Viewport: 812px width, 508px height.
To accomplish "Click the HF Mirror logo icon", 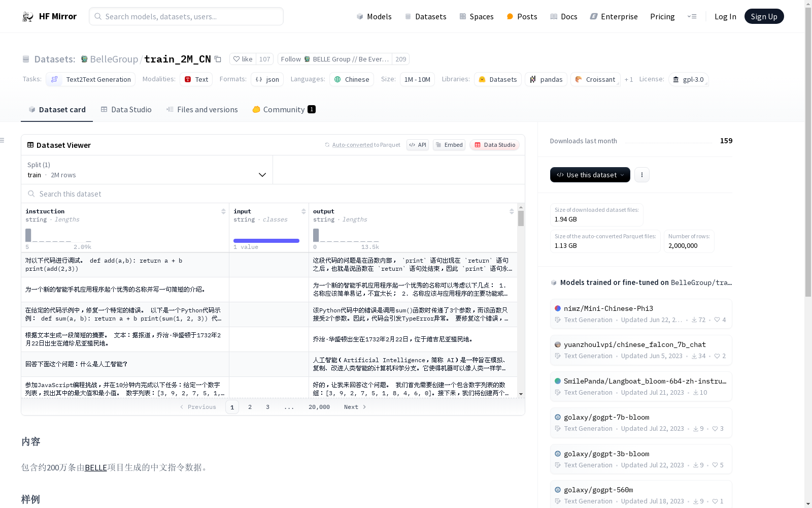I will point(28,17).
